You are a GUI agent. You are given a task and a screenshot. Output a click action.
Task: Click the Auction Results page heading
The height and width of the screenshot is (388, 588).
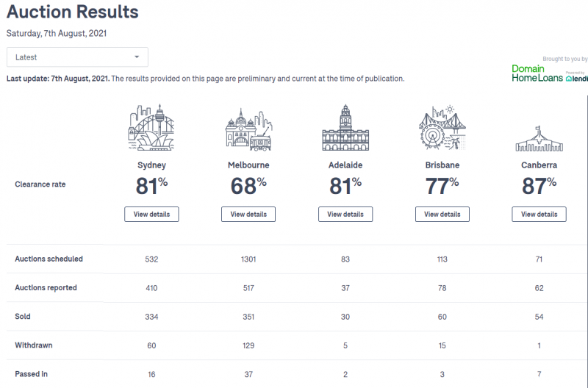pyautogui.click(x=72, y=12)
